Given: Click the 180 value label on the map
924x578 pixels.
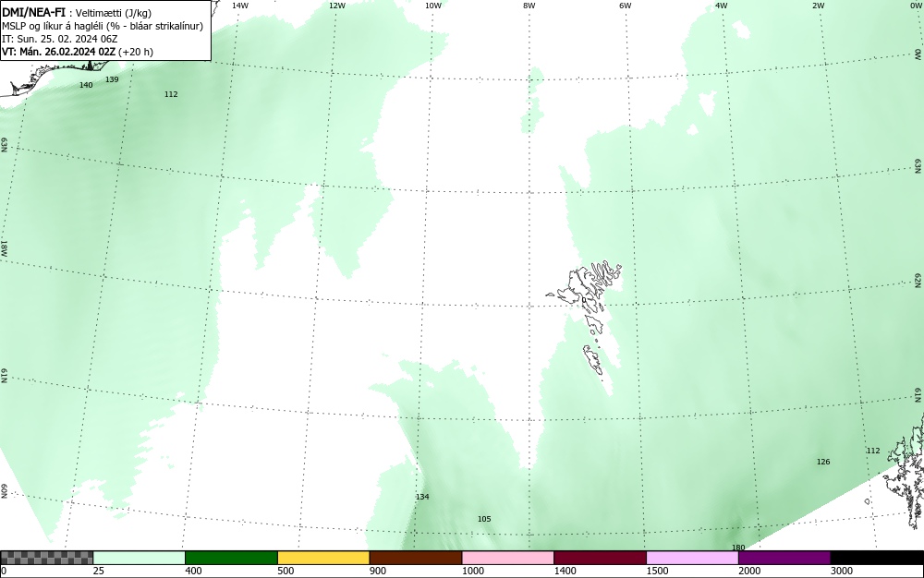Looking at the screenshot, I should [738, 548].
